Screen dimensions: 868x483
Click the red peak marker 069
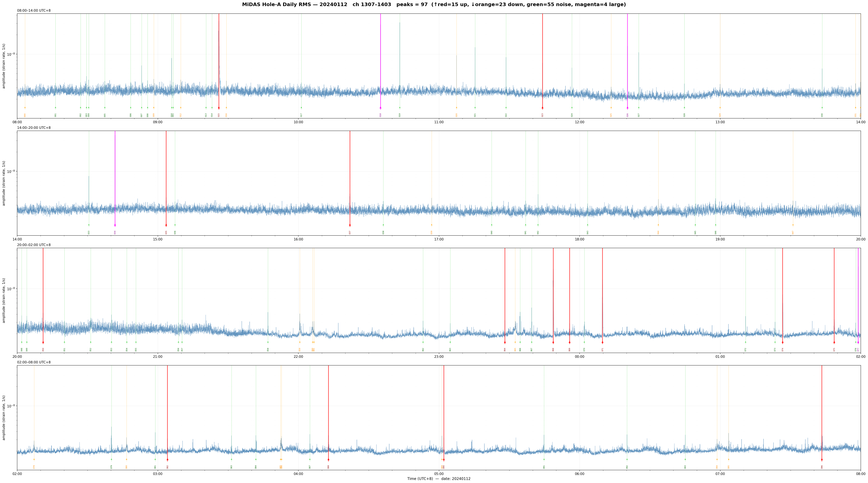tap(569, 342)
